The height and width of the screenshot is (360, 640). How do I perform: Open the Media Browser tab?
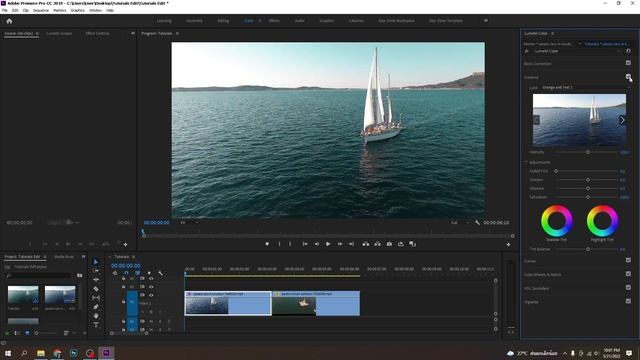[64, 257]
